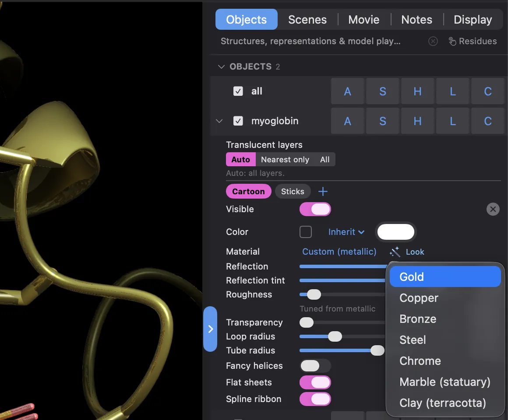508x420 pixels.
Task: Click the L button in the all row
Action: click(x=452, y=91)
